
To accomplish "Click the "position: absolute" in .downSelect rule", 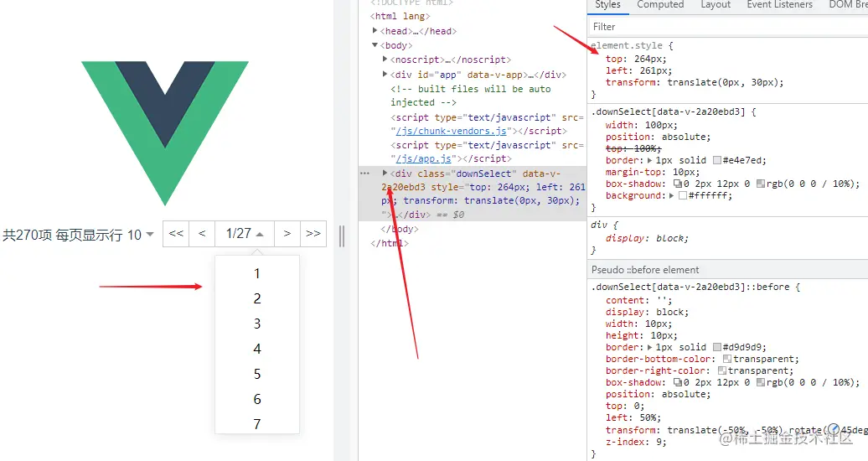I will [x=658, y=137].
